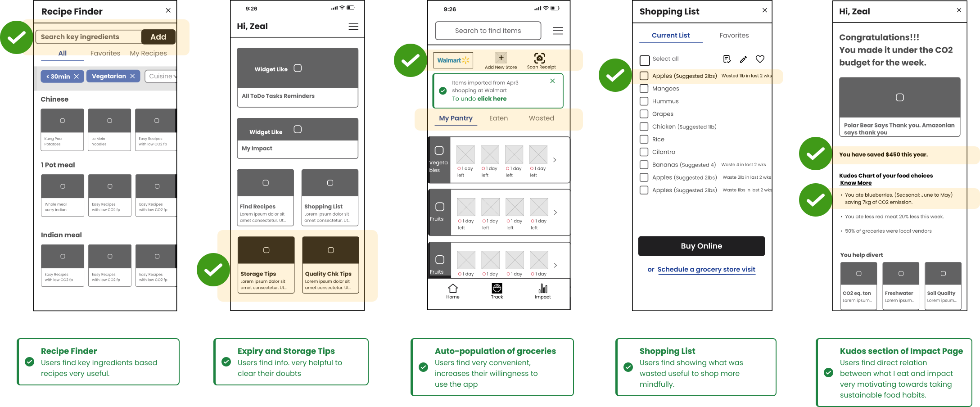Click Schedule a grocery store visit link
Screen dimensions: 980x407
coord(706,269)
